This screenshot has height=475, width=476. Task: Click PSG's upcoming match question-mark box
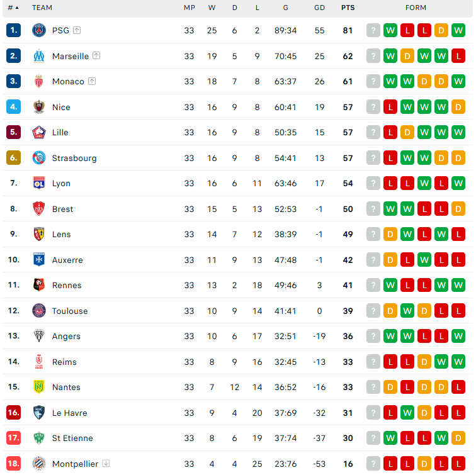[373, 30]
